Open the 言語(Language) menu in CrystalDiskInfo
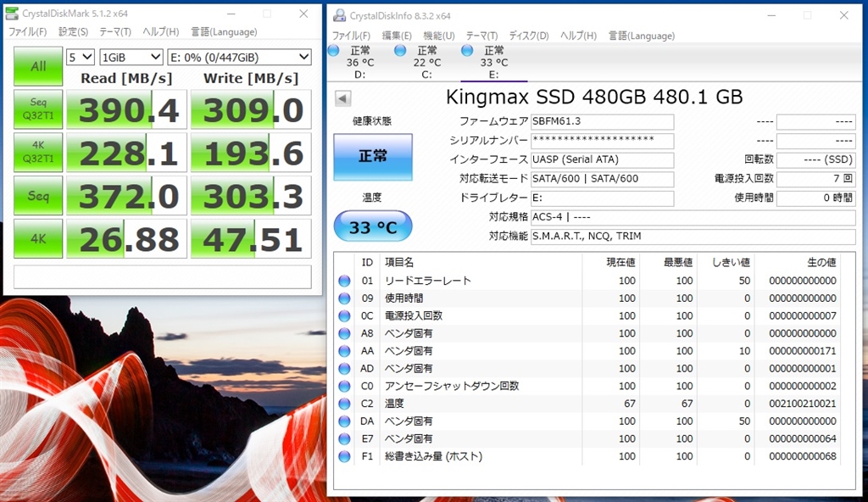868x502 pixels. coord(642,36)
